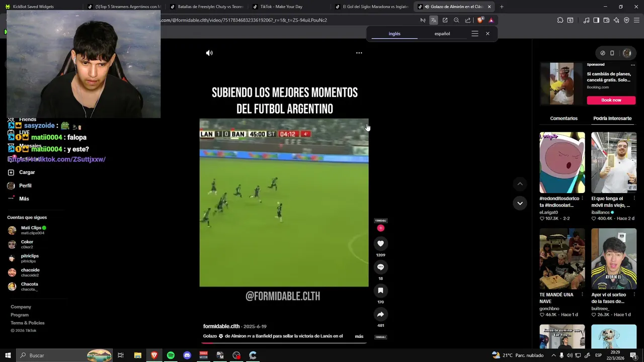Launch Spotify from the taskbar
644x362 pixels.
(171, 355)
